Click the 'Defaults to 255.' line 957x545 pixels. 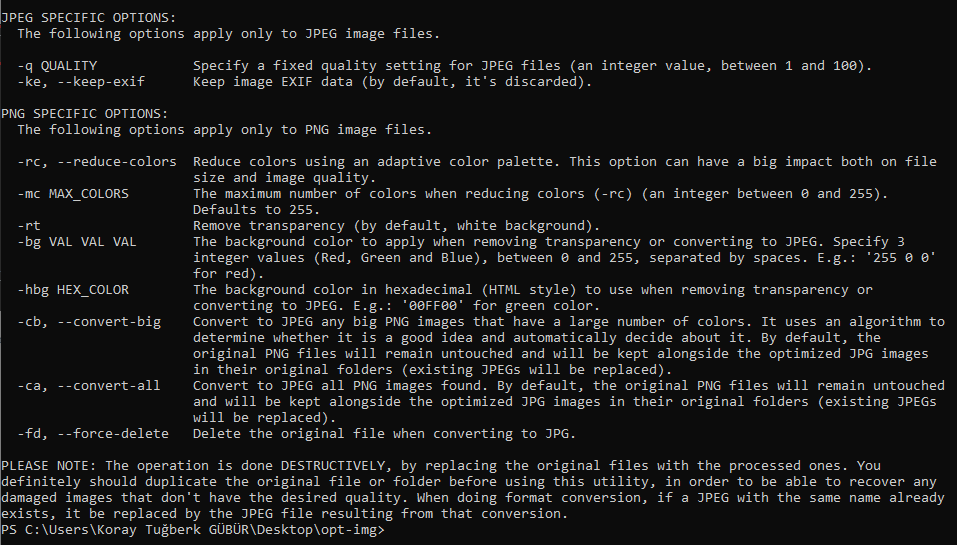click(x=256, y=210)
